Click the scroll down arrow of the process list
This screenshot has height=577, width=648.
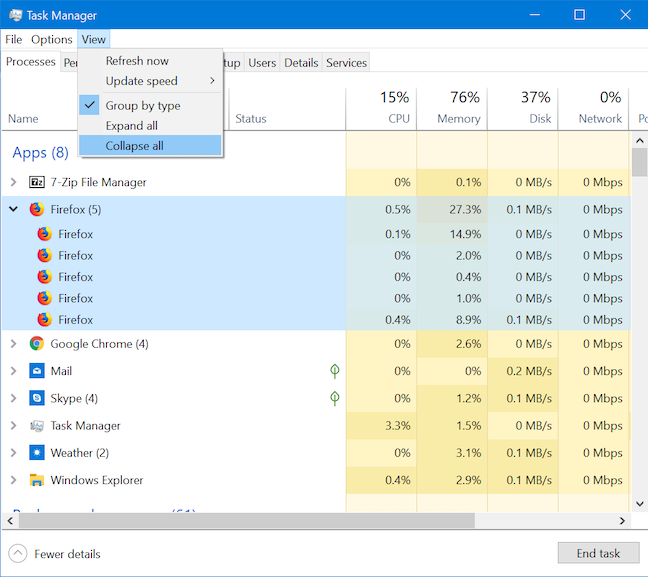(x=639, y=503)
